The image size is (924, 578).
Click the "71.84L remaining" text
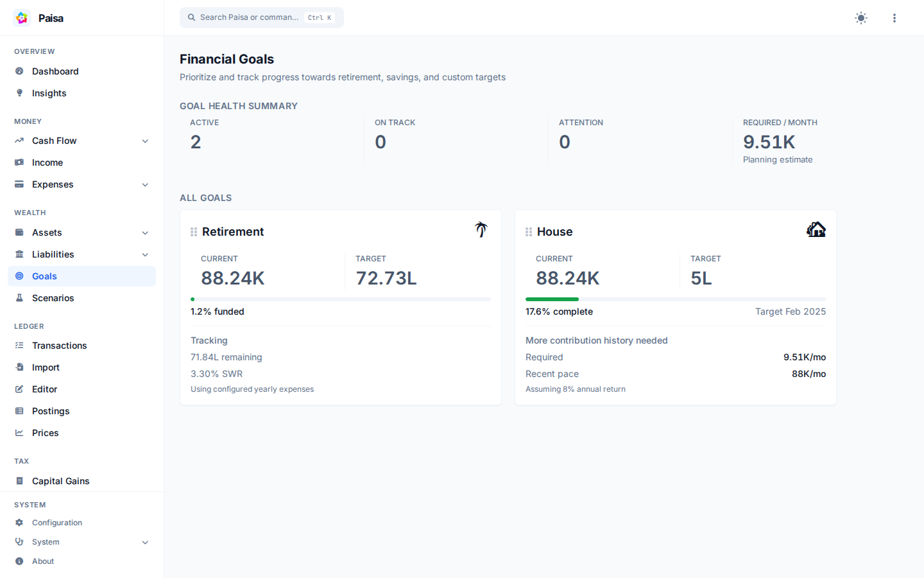point(227,357)
